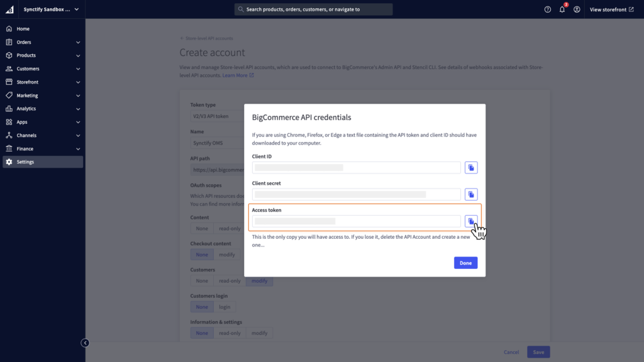Viewport: 644px width, 362px height.
Task: Open the notifications bell
Action: (x=562, y=9)
